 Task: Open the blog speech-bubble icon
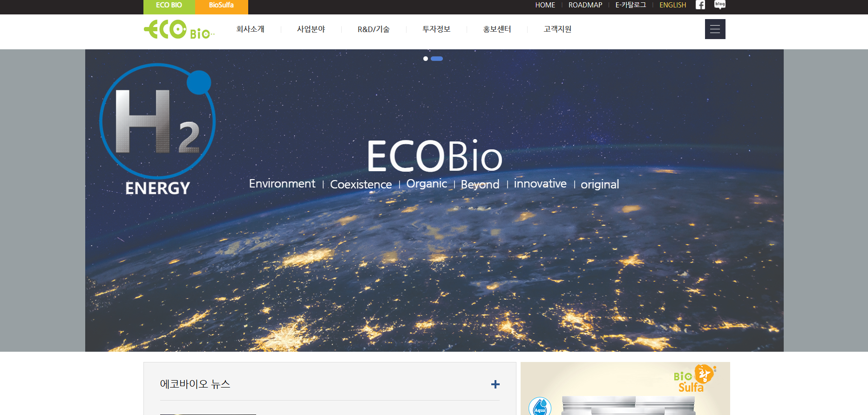tap(720, 5)
